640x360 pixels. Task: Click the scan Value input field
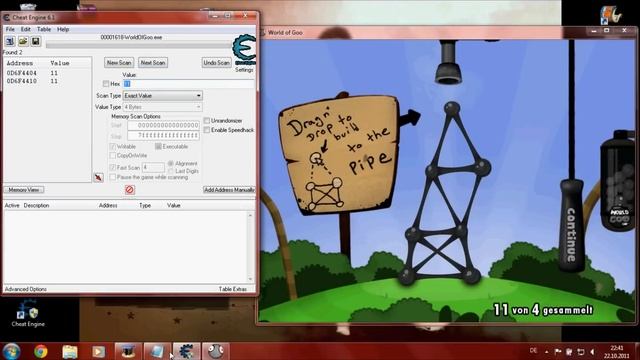click(188, 84)
